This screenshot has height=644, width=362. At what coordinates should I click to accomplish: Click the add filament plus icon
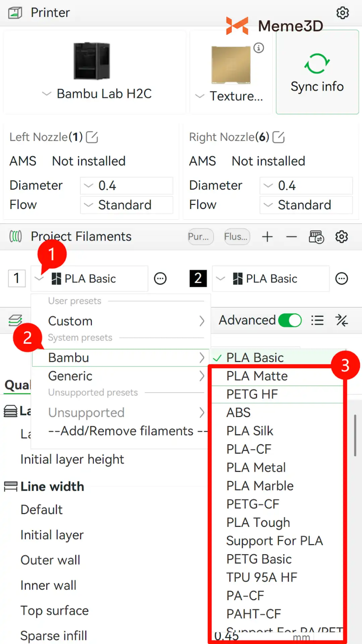267,237
